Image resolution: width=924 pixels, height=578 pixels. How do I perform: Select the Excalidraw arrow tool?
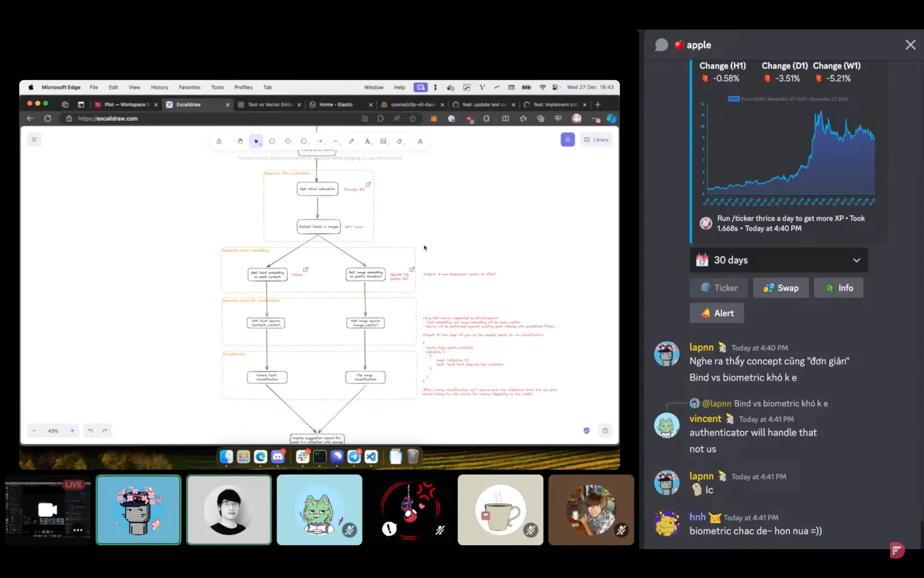click(x=320, y=141)
